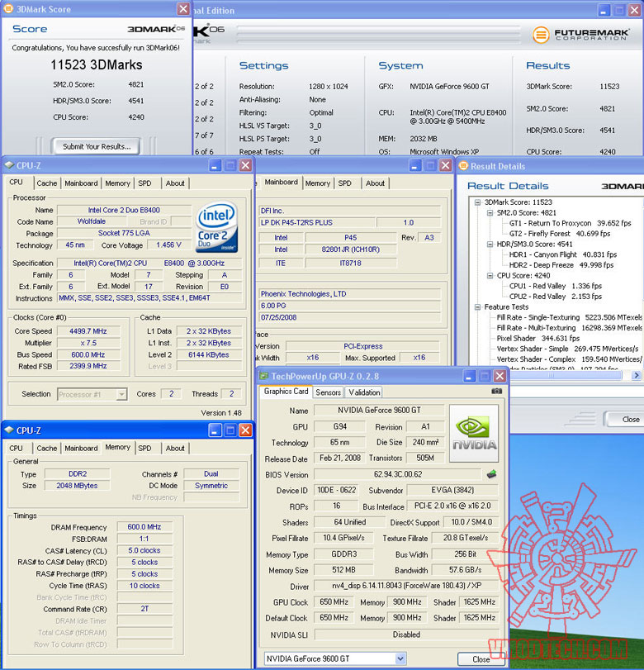The image size is (644, 670).
Task: Click the BIOS save chip icon in GPU-Z
Action: click(491, 474)
